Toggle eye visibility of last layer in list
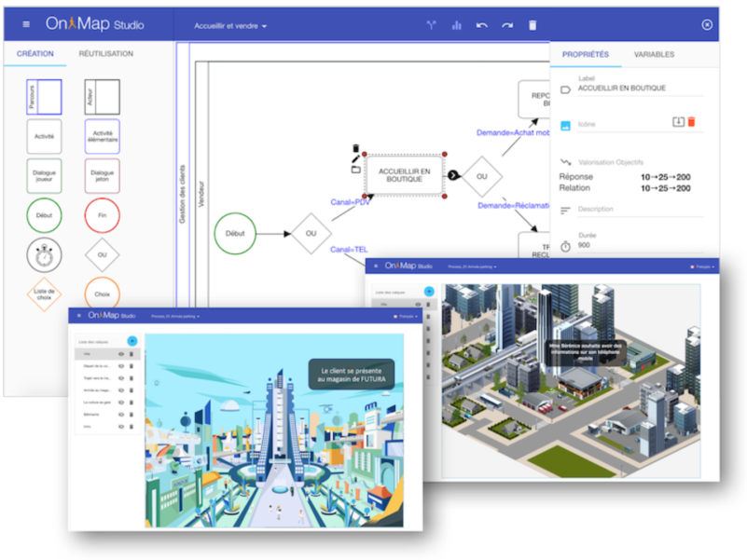The height and width of the screenshot is (560, 747). point(121,426)
